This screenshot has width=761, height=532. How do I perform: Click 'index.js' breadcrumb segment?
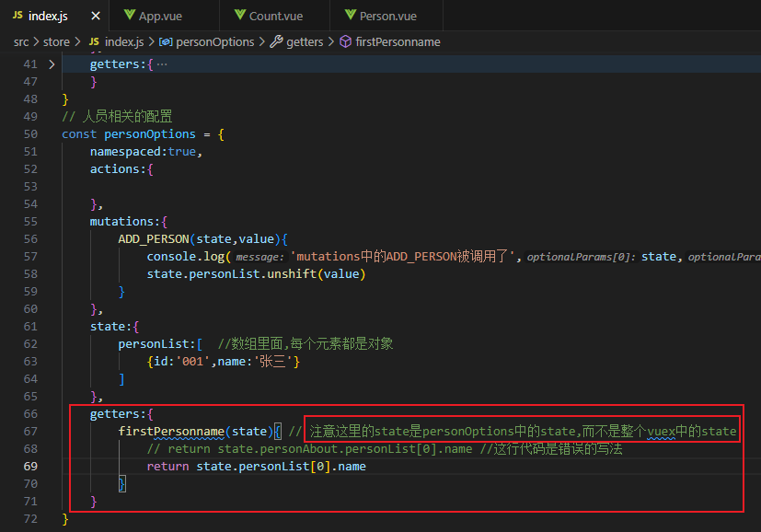pyautogui.click(x=124, y=42)
